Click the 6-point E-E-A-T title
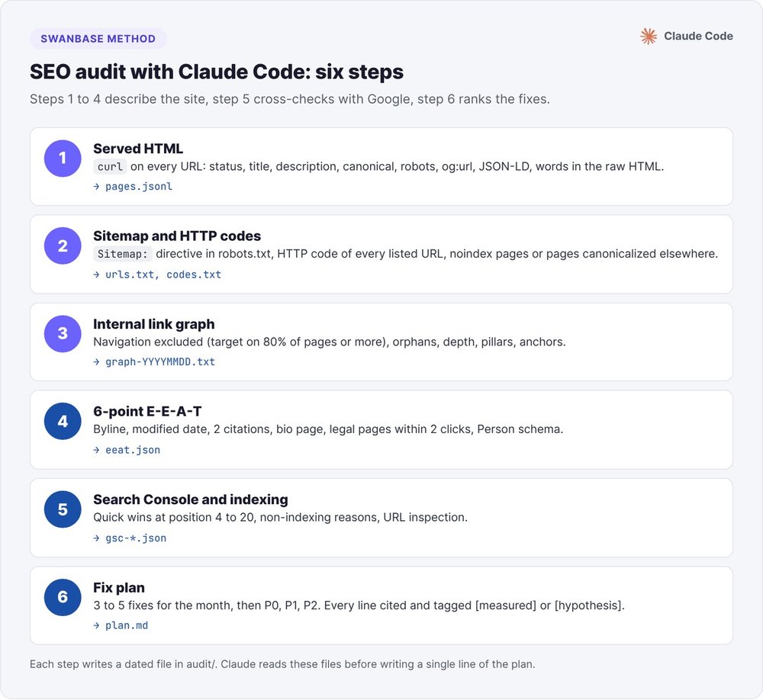Viewport: 763px width, 700px height. pyautogui.click(x=147, y=412)
